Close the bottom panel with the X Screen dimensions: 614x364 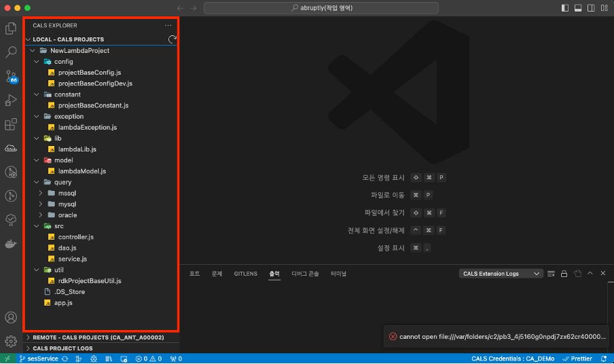(603, 273)
